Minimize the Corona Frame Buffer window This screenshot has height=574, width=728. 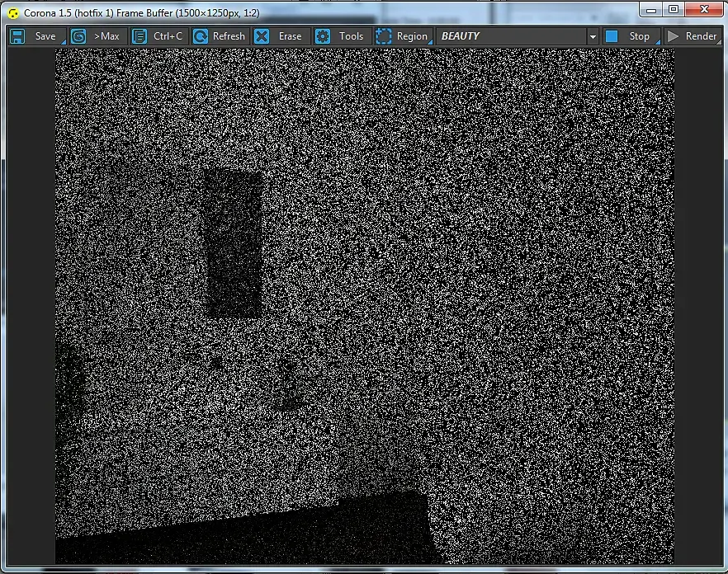[x=651, y=10]
